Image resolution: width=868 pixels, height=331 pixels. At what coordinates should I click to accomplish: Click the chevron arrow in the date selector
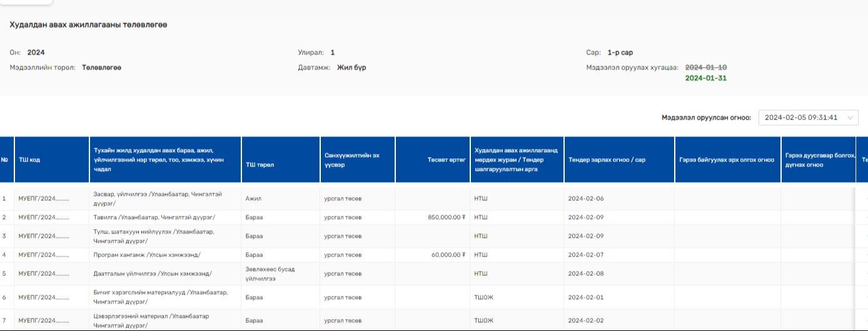(x=850, y=118)
